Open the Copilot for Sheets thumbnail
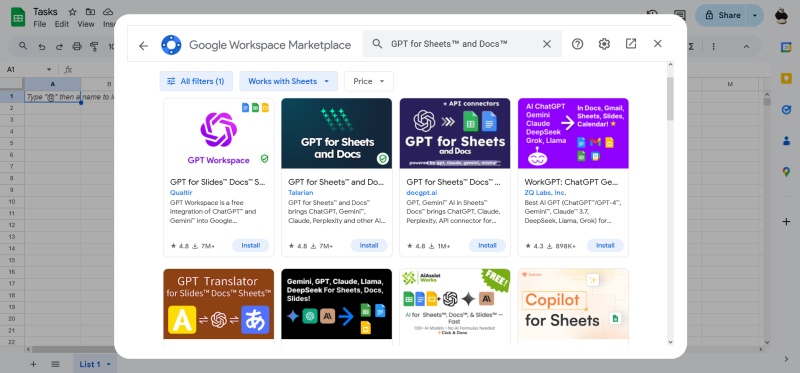The height and width of the screenshot is (373, 800). [x=573, y=304]
